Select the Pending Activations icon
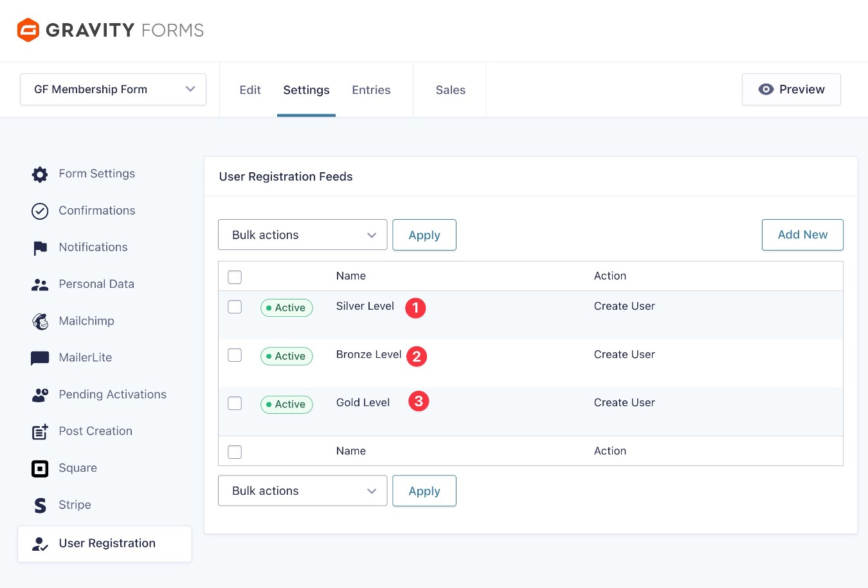868x588 pixels. click(x=40, y=395)
